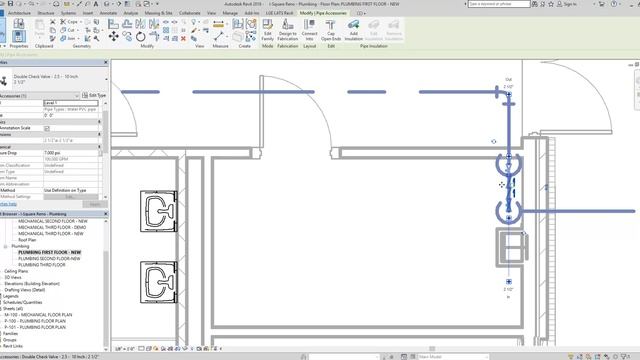Click the Text tool 'A' icon
This screenshot has height=360, width=640.
[96, 4]
